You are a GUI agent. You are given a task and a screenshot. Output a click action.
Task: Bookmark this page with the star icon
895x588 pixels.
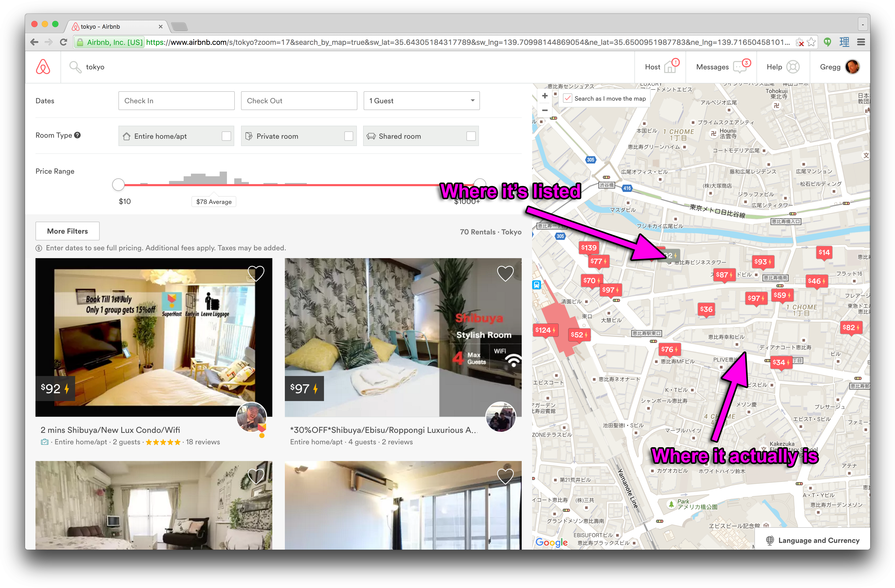click(811, 42)
